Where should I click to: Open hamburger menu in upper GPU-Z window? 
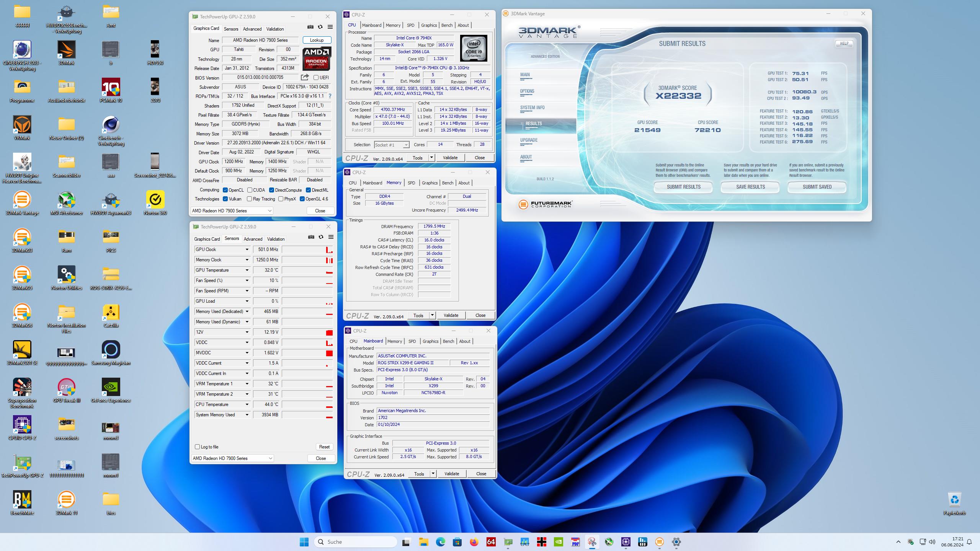330,27
